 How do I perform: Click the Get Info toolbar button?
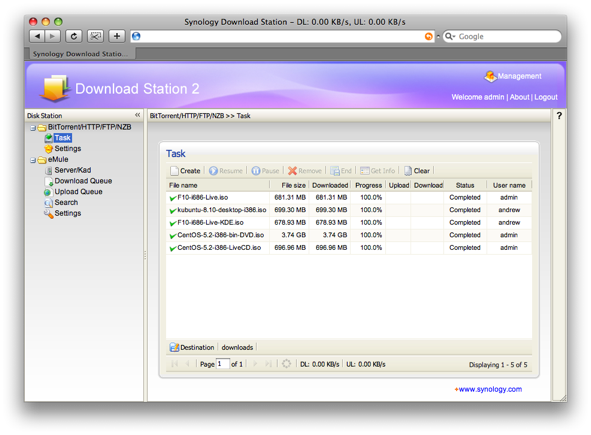click(x=377, y=171)
